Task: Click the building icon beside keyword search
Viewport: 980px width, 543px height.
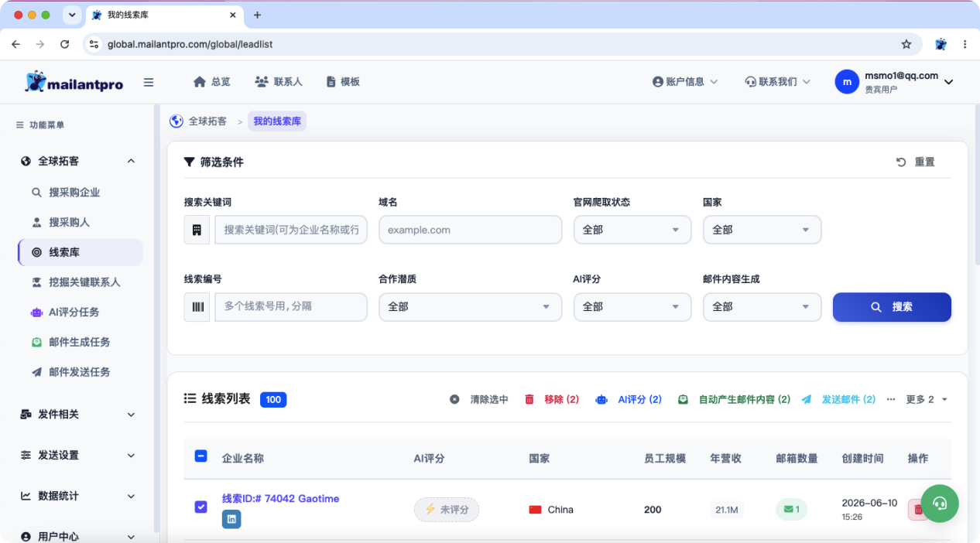Action: [197, 230]
